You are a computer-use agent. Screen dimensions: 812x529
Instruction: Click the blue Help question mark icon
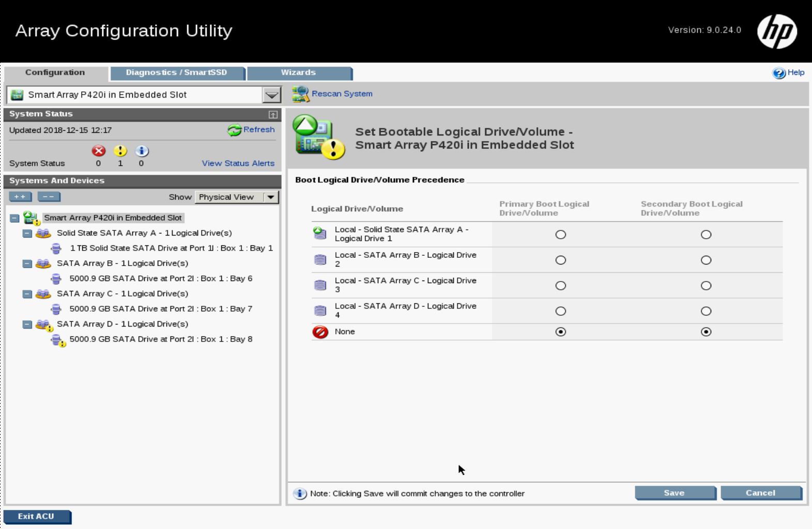pyautogui.click(x=779, y=73)
